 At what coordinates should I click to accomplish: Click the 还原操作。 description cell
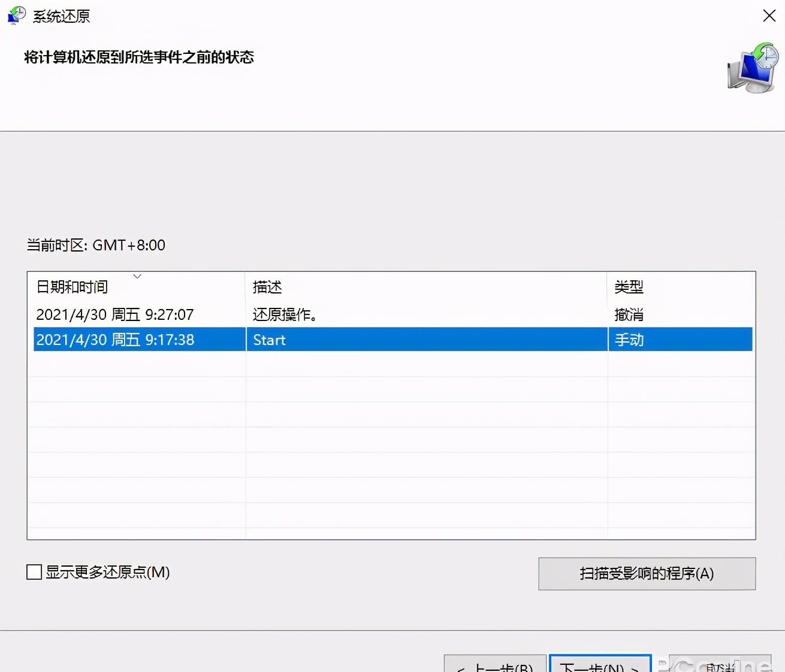[285, 314]
